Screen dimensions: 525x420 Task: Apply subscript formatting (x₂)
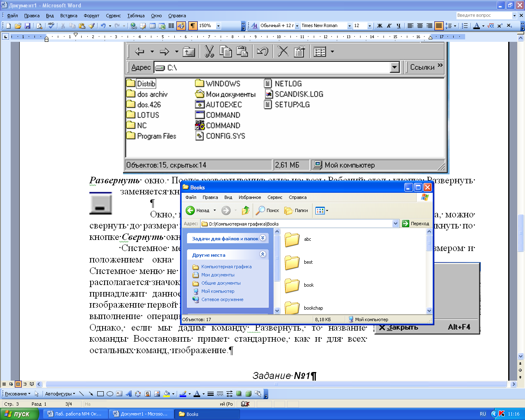[x=509, y=26]
